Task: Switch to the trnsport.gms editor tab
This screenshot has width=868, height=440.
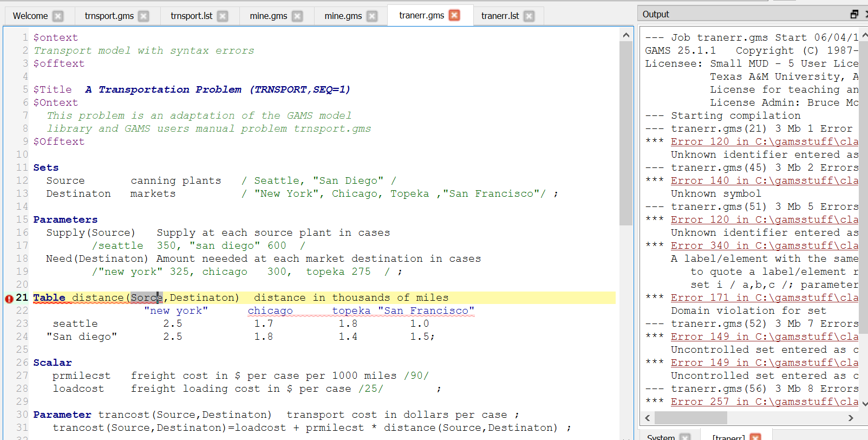Action: [109, 16]
